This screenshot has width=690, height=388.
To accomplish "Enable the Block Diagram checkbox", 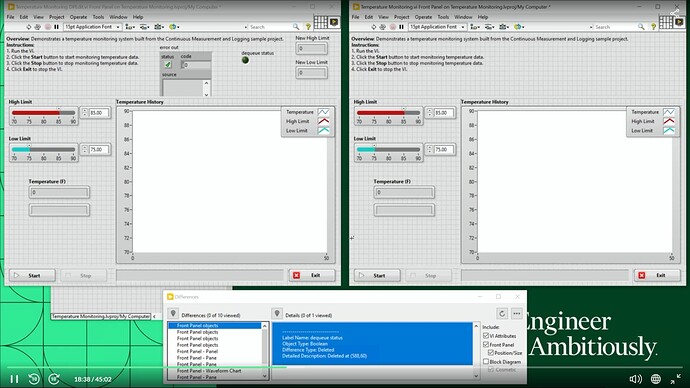I will pos(486,362).
